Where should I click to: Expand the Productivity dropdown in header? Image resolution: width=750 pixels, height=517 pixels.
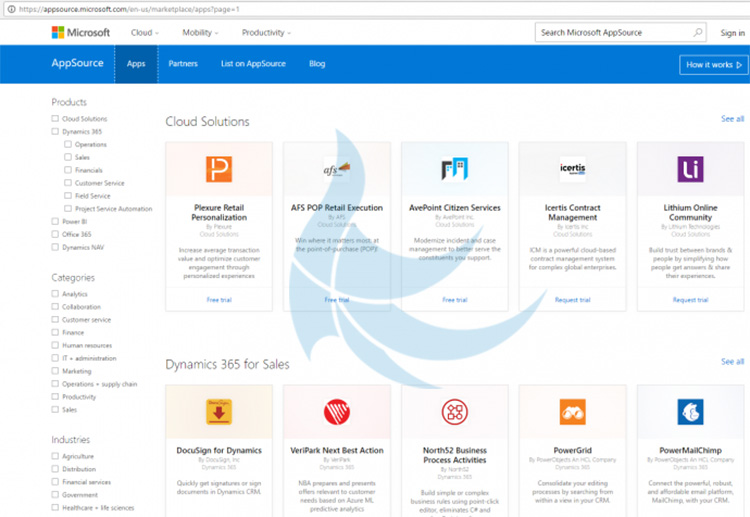coord(266,33)
